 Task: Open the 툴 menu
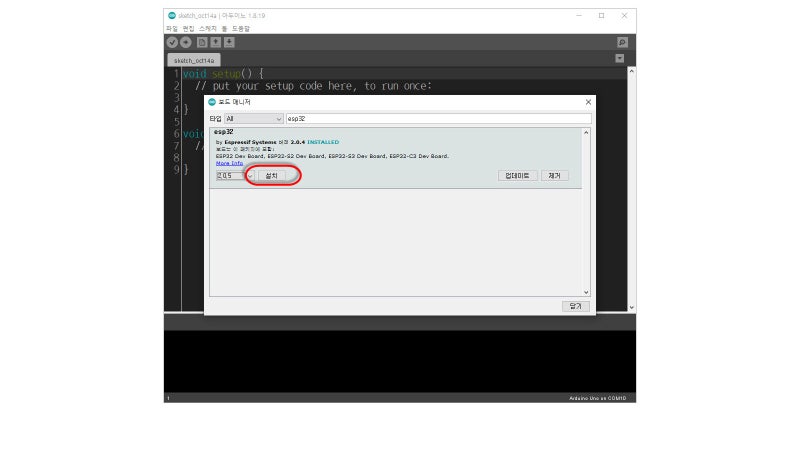coord(224,29)
